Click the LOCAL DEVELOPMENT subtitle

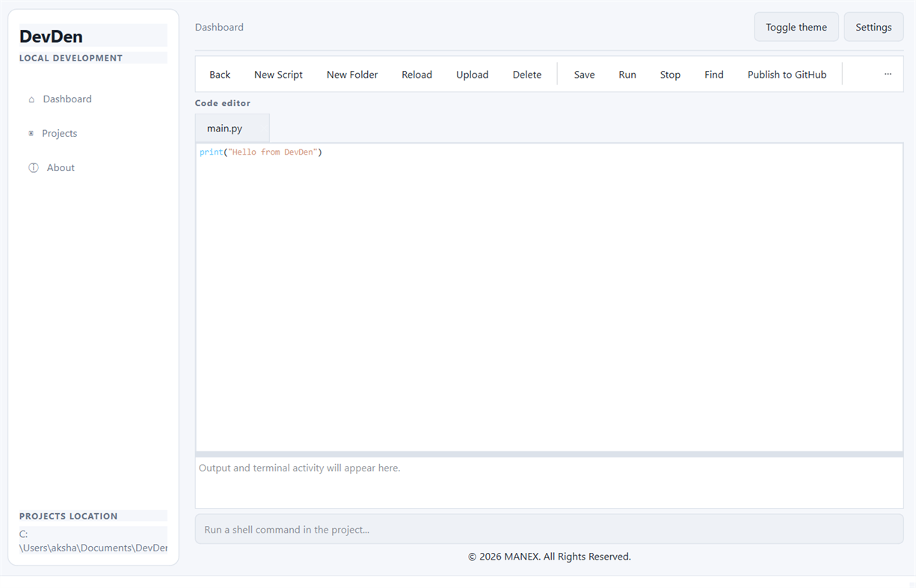71,58
